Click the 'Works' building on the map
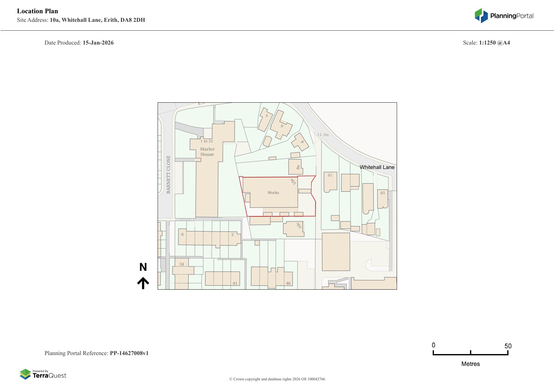Image resolution: width=554 pixels, height=392 pixels. click(273, 193)
